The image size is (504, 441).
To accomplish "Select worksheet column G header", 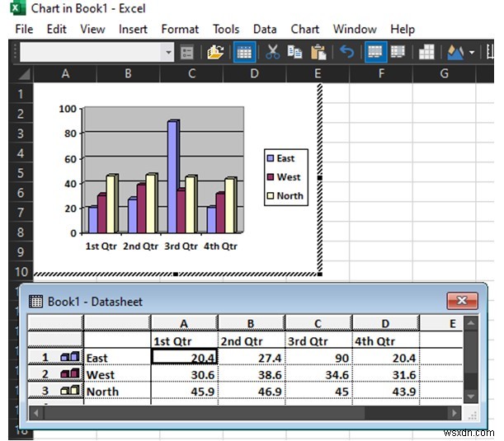I will [x=445, y=74].
